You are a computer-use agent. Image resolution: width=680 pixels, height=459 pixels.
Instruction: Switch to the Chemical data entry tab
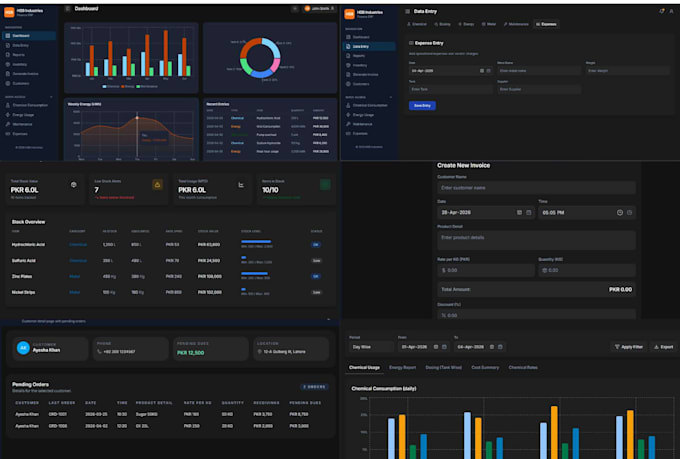tap(417, 24)
